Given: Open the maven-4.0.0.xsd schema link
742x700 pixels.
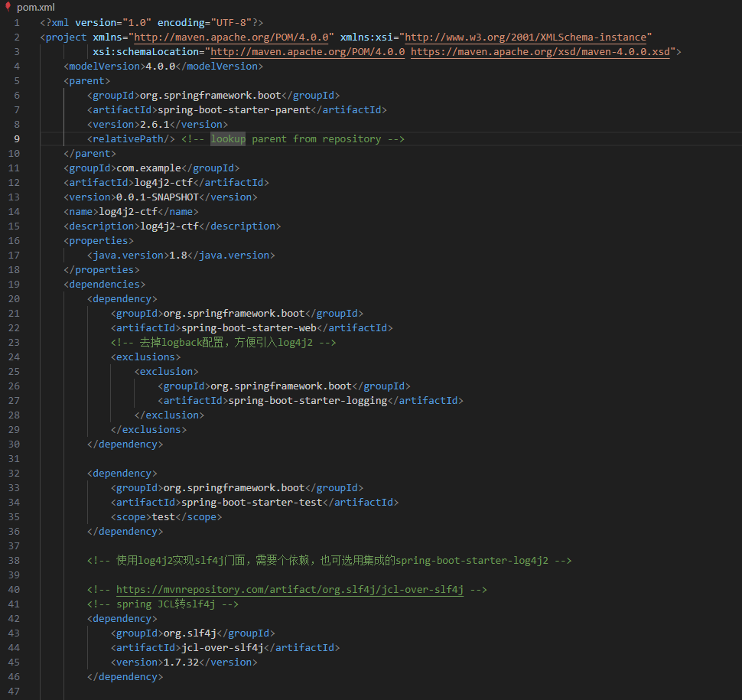Looking at the screenshot, I should pos(540,51).
